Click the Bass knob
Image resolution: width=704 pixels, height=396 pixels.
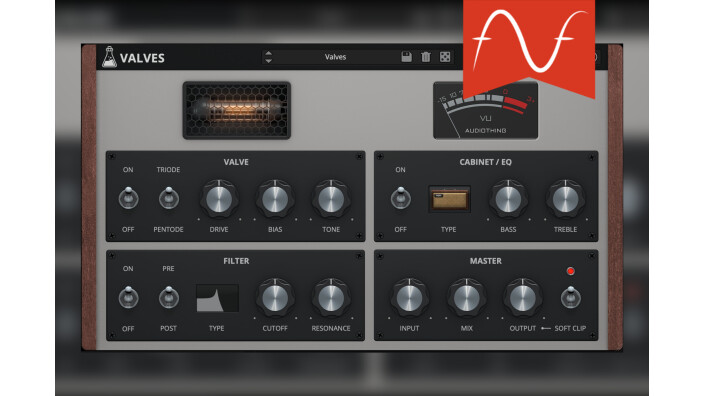(508, 199)
